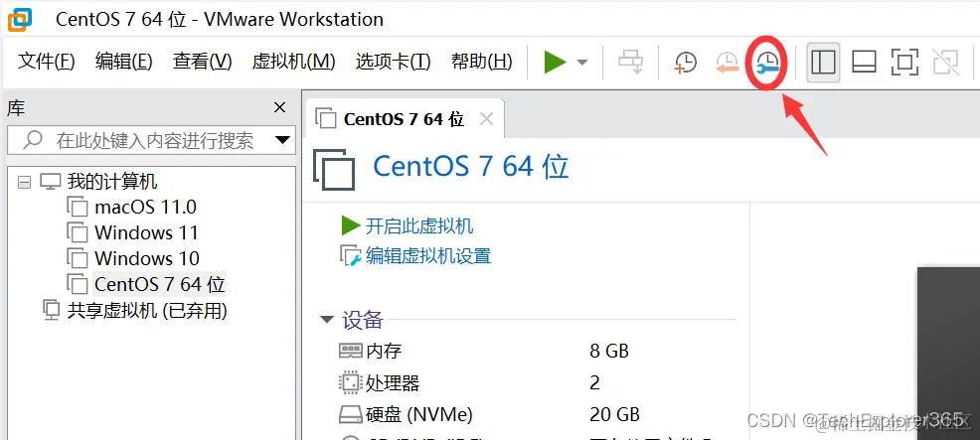Open the 选项卡(T) menu
This screenshot has width=980, height=440.
394,62
